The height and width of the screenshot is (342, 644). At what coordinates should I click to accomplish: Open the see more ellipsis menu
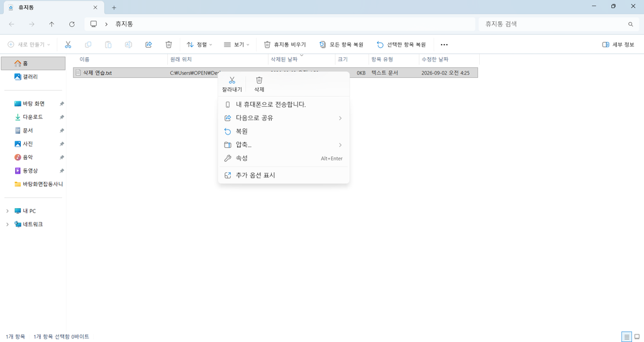coord(444,45)
